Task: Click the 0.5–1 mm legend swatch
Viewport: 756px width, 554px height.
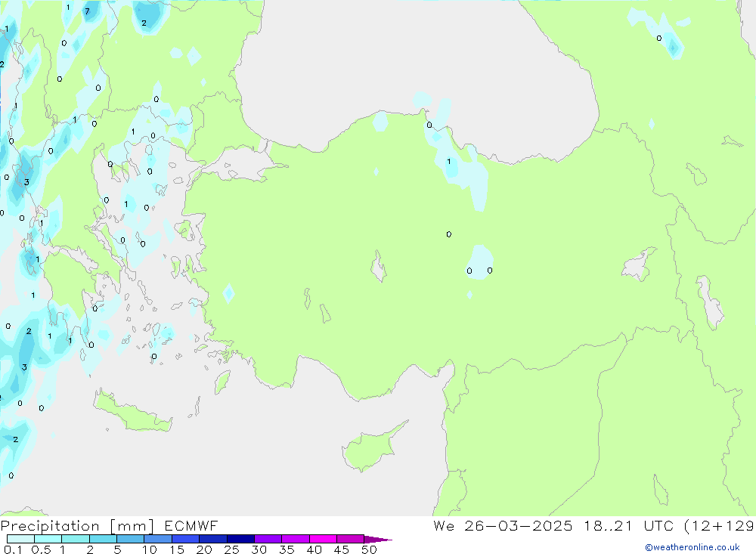Action: (48, 539)
